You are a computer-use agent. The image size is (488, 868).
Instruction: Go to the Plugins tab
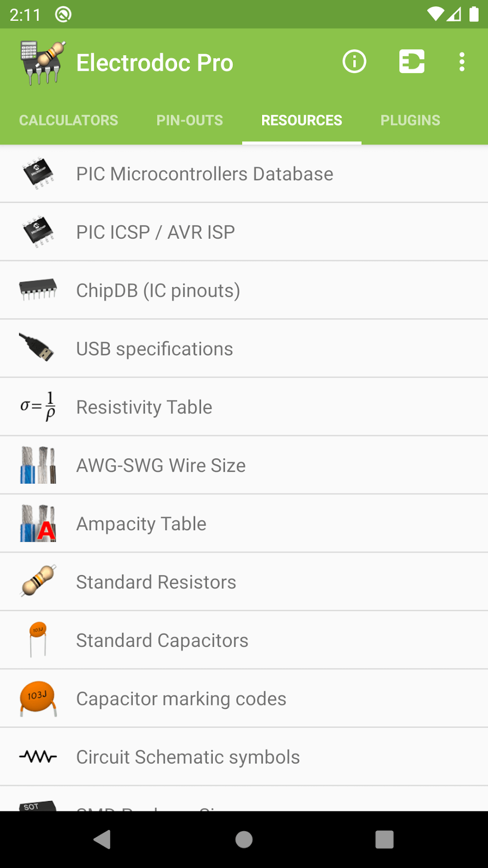coord(410,120)
